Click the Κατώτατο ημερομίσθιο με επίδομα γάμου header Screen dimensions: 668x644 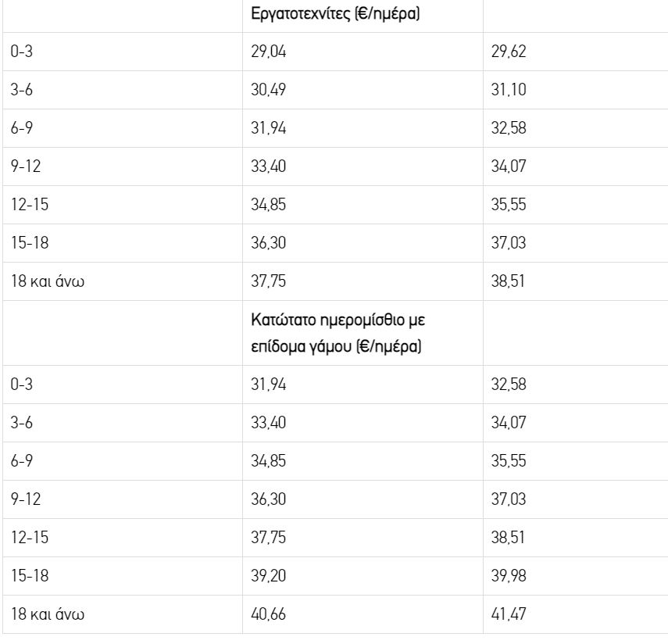tap(337, 334)
